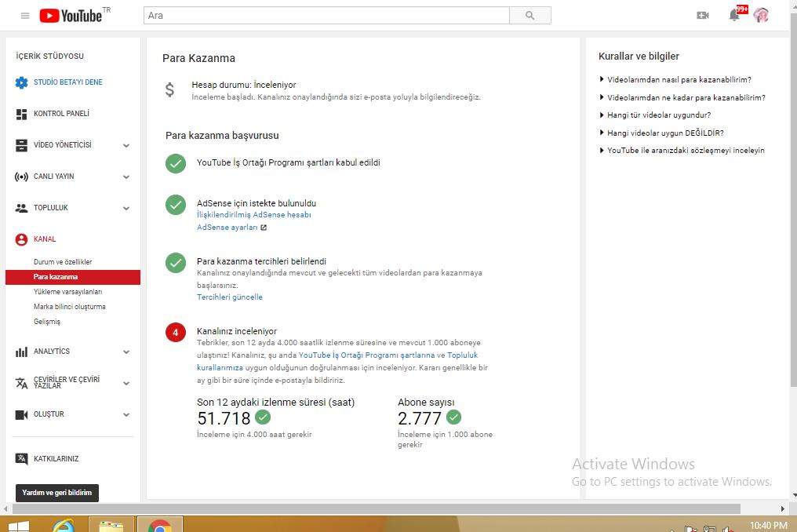The width and height of the screenshot is (797, 532).
Task: Click the vertical scrollbar thumb
Action: tap(793, 199)
